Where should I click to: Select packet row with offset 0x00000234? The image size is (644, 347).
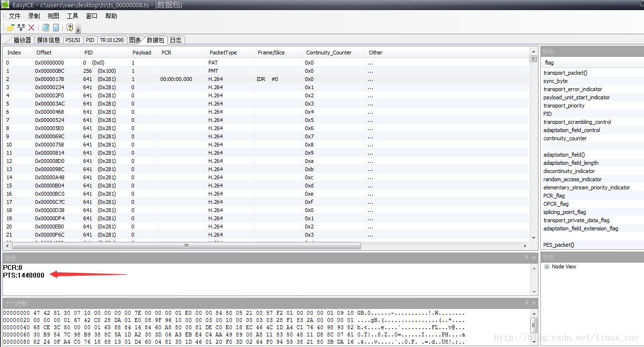[x=267, y=87]
